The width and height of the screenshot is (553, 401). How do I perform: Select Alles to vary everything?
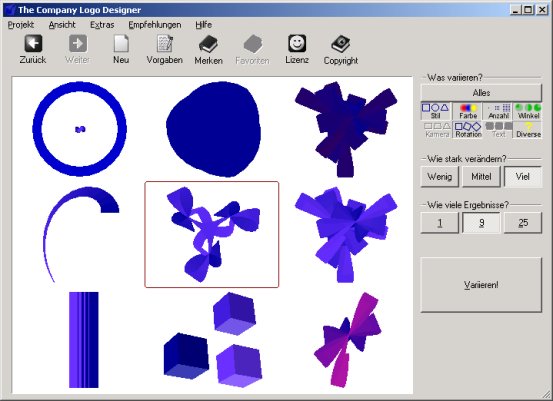pyautogui.click(x=481, y=93)
